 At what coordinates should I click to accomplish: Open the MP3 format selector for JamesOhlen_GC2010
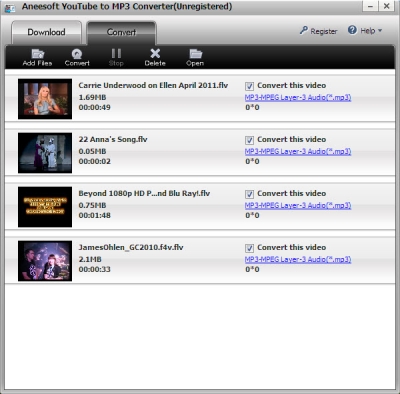tap(298, 259)
